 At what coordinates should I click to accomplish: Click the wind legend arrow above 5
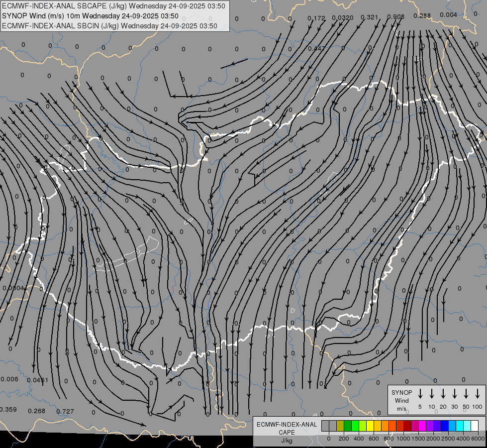click(x=420, y=394)
